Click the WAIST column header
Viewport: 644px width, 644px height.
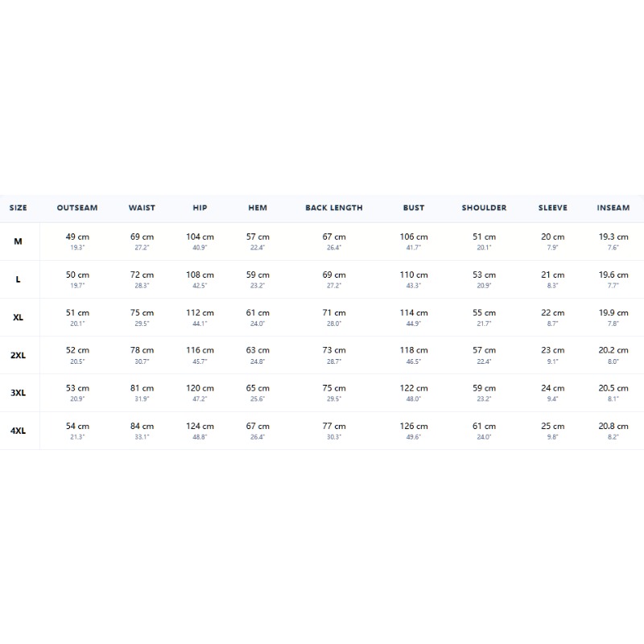coord(142,208)
